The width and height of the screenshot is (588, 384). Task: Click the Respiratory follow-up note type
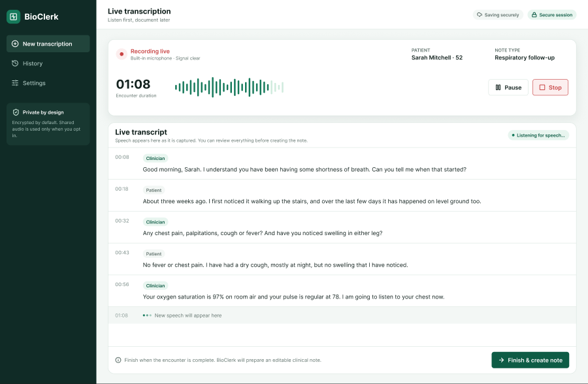(x=524, y=57)
